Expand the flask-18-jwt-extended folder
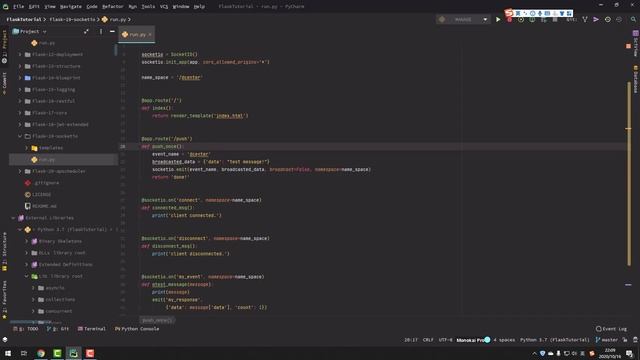Image resolution: width=640 pixels, height=360 pixels. click(20, 124)
